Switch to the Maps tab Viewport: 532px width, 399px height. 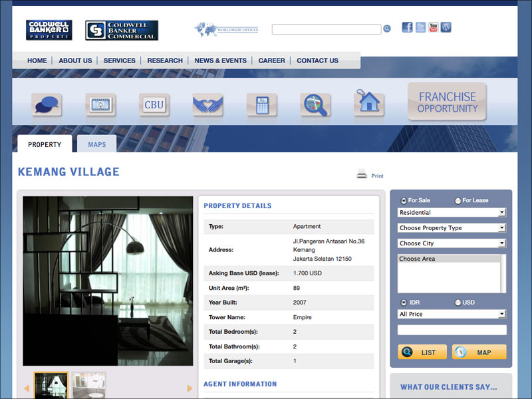pyautogui.click(x=97, y=144)
